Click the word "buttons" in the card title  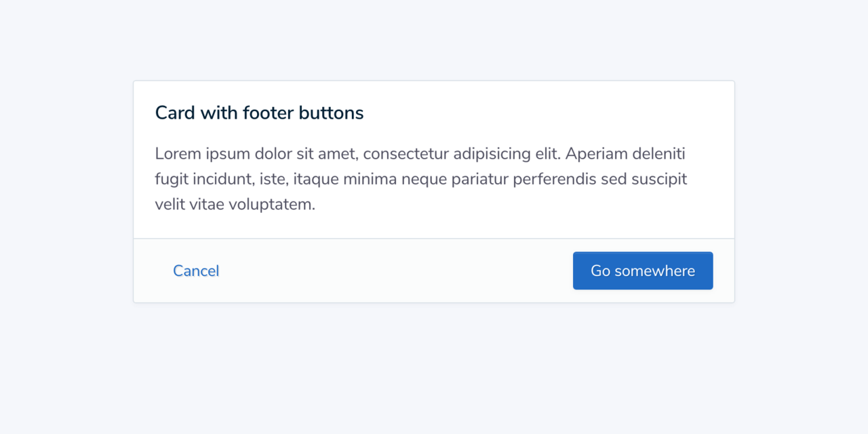[332, 113]
